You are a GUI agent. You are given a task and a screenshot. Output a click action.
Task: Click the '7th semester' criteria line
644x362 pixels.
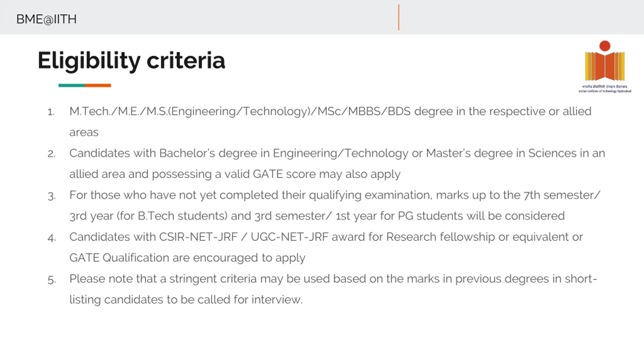point(335,195)
